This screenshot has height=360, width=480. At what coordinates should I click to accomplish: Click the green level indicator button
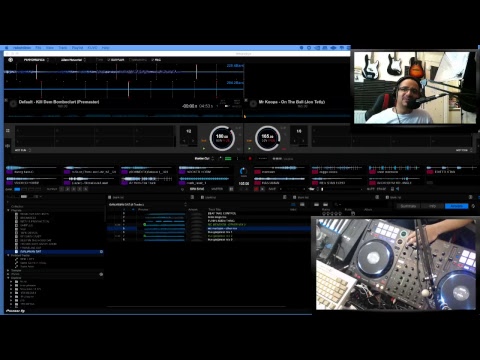(x=228, y=159)
